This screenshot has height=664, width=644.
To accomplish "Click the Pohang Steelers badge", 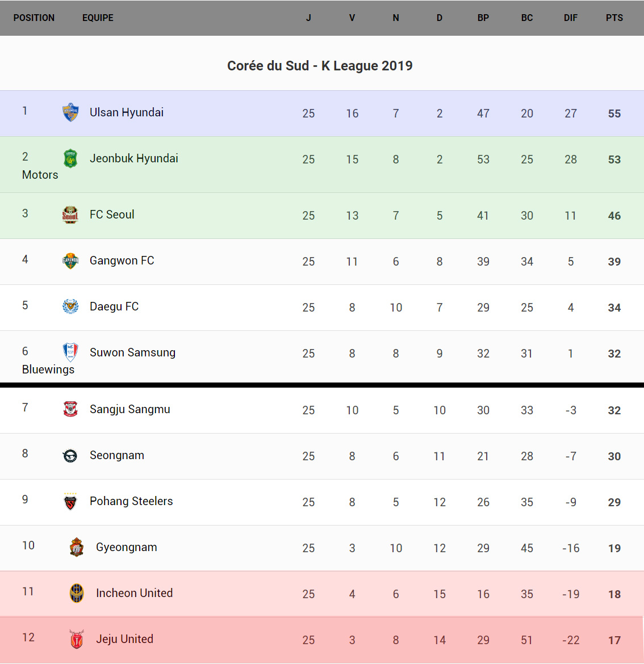I will tap(70, 501).
